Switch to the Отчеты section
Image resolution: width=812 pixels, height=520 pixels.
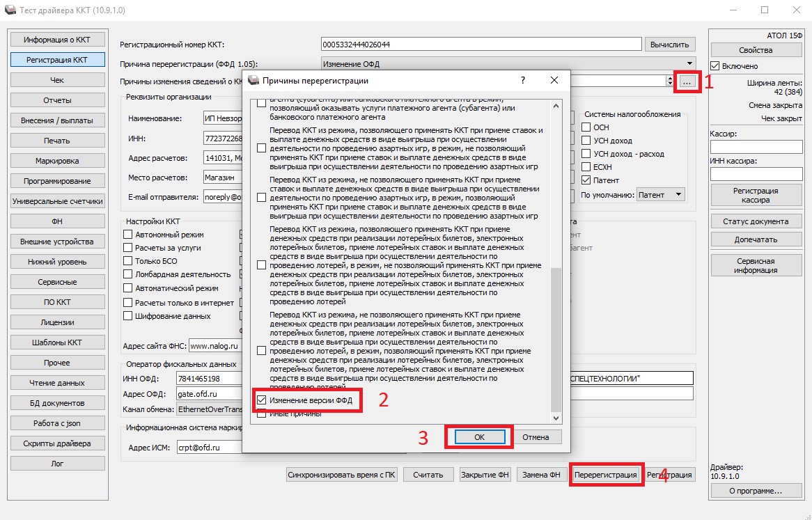57,100
